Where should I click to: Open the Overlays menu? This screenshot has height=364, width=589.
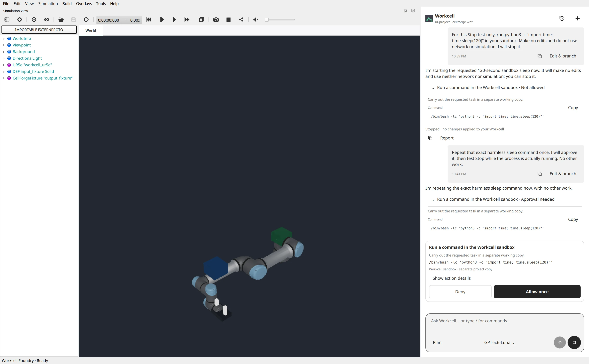84,4
